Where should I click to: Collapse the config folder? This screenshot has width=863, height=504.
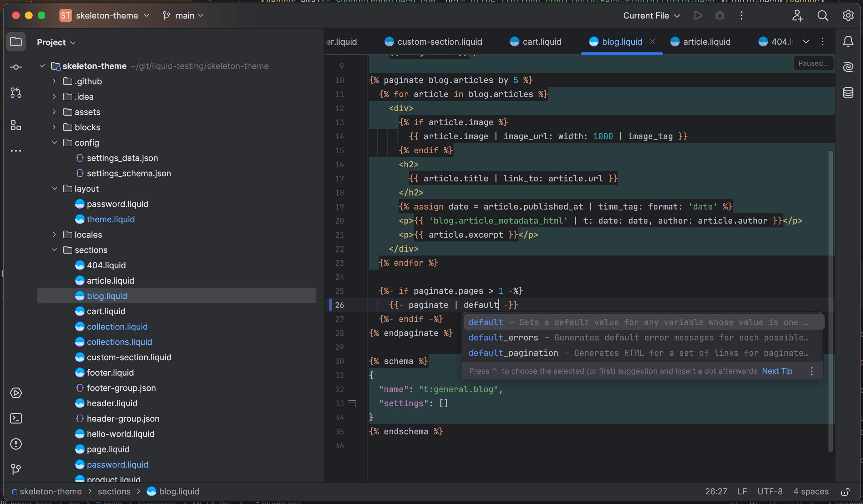point(54,143)
